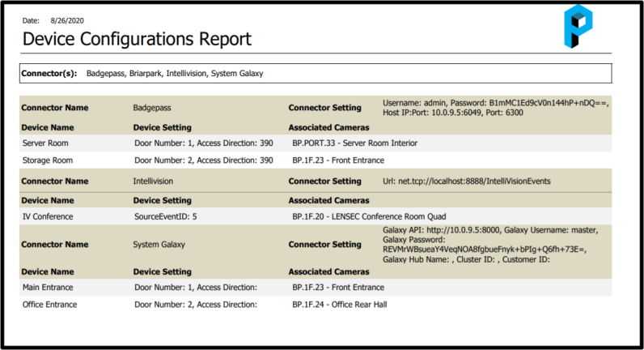This screenshot has height=350, width=644.
Task: Click the Intellivision connector name value
Action: coord(153,181)
